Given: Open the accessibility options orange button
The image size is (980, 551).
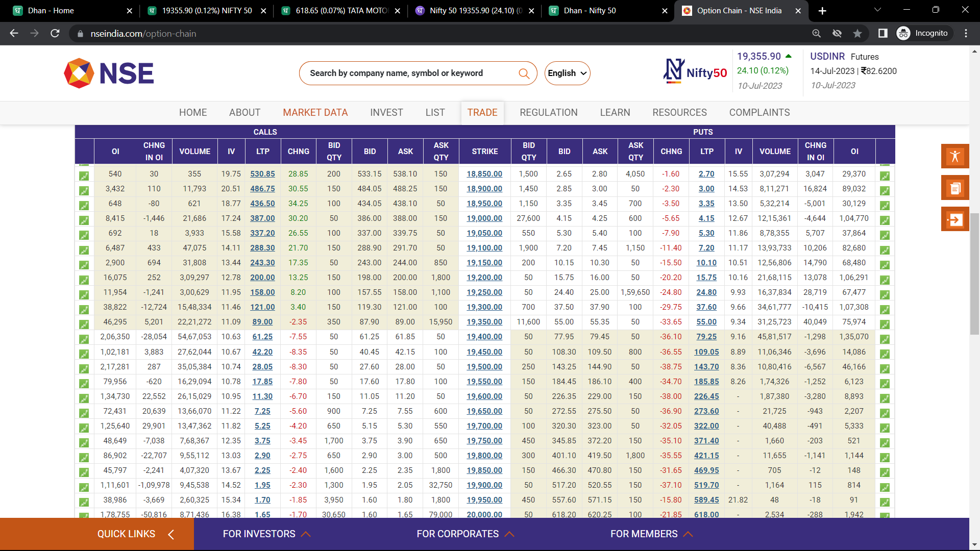Looking at the screenshot, I should coord(955,156).
